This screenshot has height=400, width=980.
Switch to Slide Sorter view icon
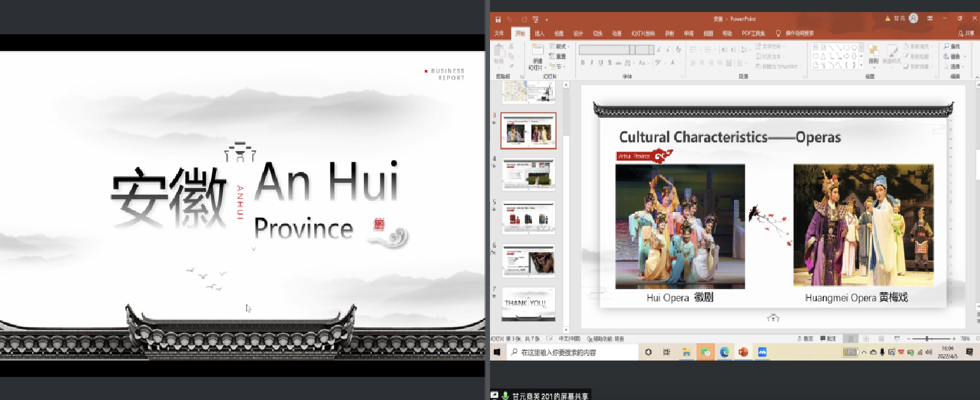coord(867,338)
